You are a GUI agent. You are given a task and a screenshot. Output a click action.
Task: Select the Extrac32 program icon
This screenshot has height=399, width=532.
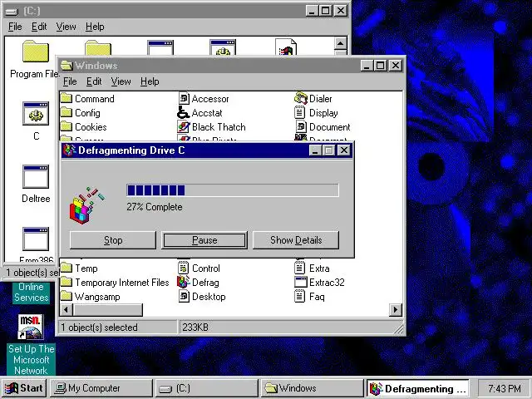pyautogui.click(x=301, y=283)
